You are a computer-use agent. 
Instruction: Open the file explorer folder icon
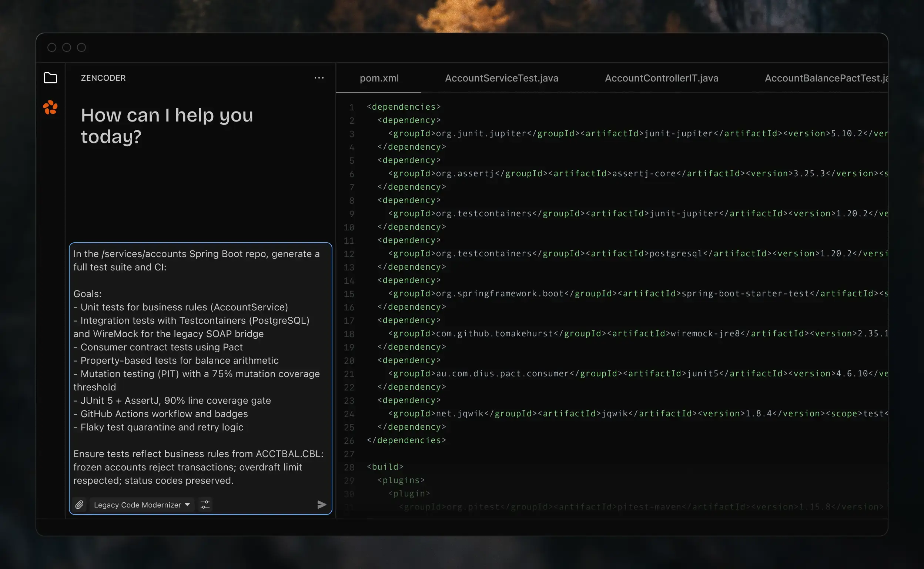pyautogui.click(x=50, y=78)
